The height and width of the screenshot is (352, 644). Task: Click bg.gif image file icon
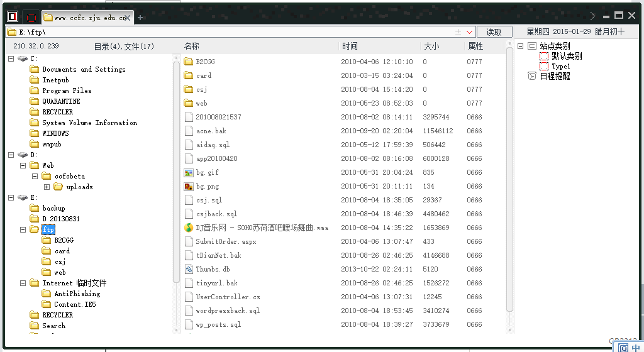click(x=189, y=172)
